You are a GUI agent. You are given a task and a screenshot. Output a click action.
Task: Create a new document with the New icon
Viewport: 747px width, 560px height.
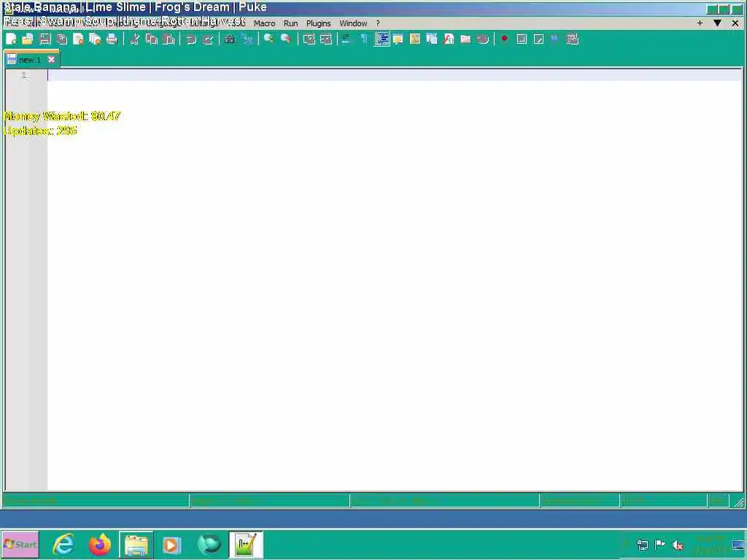point(11,39)
